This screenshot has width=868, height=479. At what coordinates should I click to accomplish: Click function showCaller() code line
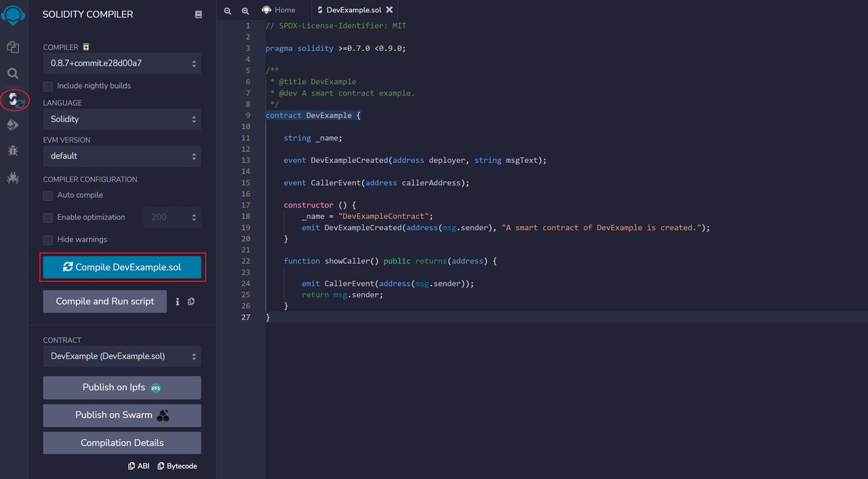(x=390, y=261)
